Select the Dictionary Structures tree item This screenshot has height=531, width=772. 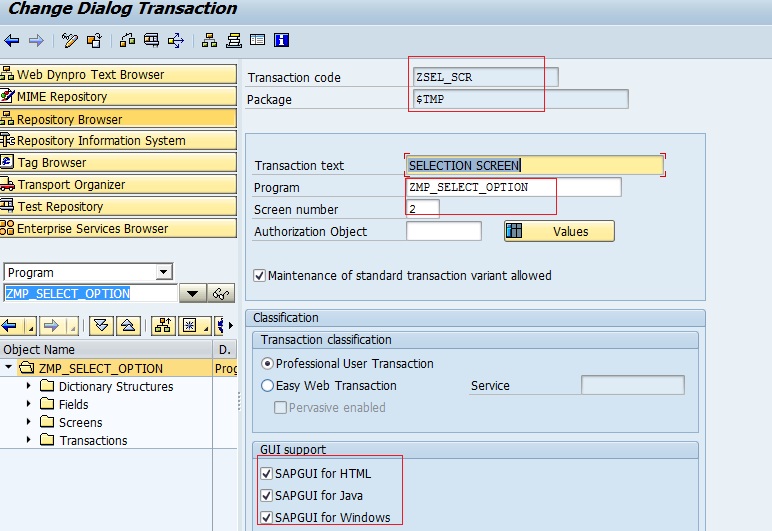(116, 387)
